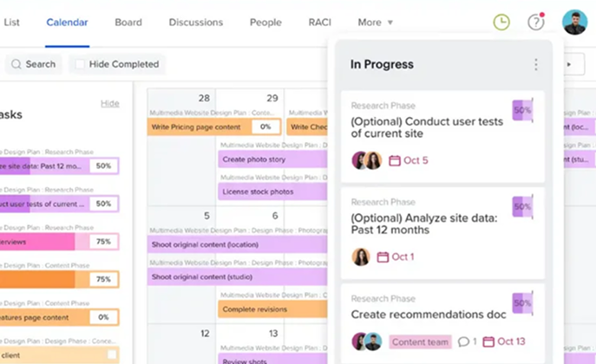Image resolution: width=596 pixels, height=364 pixels.
Task: Expand the More dropdown menu
Action: click(375, 23)
